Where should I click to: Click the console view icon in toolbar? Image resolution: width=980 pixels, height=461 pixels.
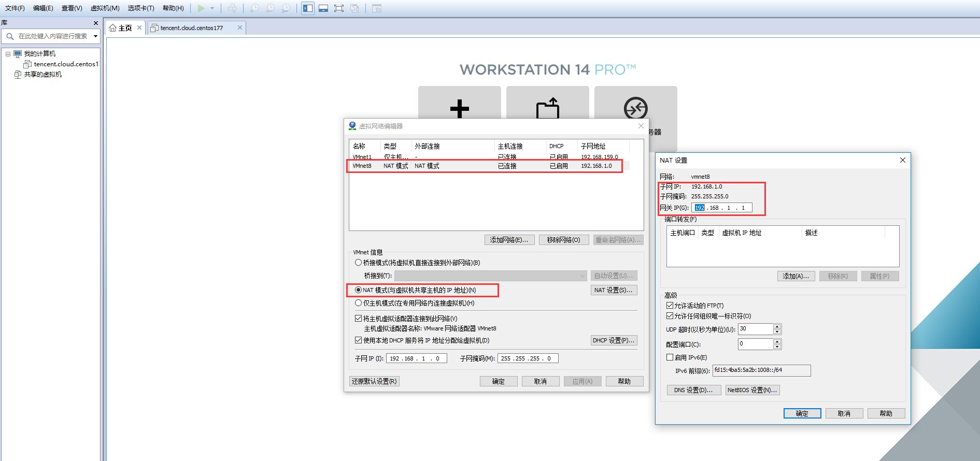pos(377,8)
